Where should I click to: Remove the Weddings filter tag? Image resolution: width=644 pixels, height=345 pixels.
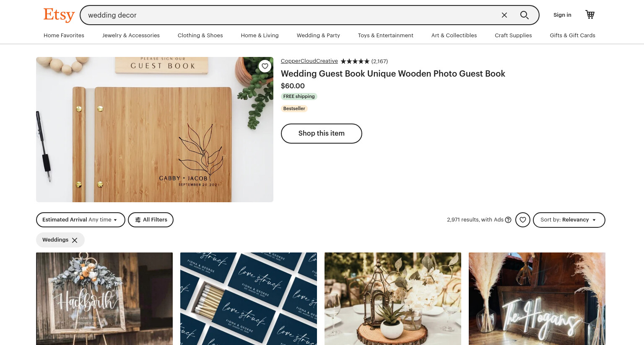(75, 240)
